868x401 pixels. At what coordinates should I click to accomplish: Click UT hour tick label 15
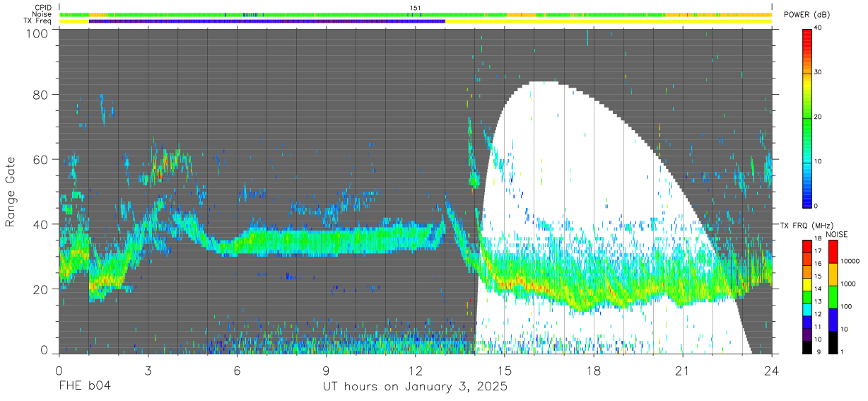505,371
